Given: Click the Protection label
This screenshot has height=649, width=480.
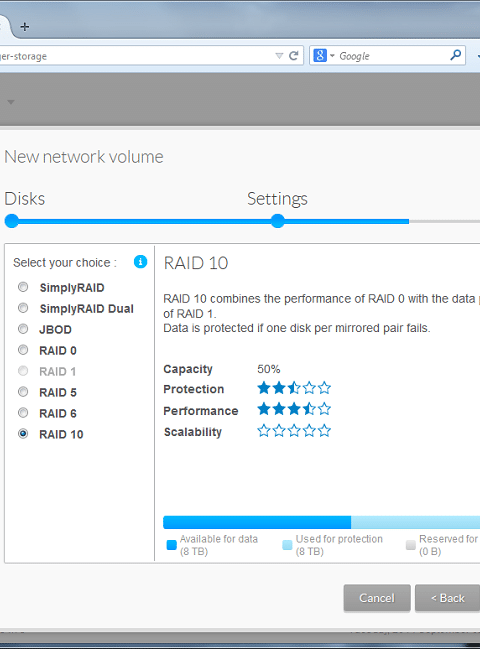Looking at the screenshot, I should pyautogui.click(x=194, y=389).
